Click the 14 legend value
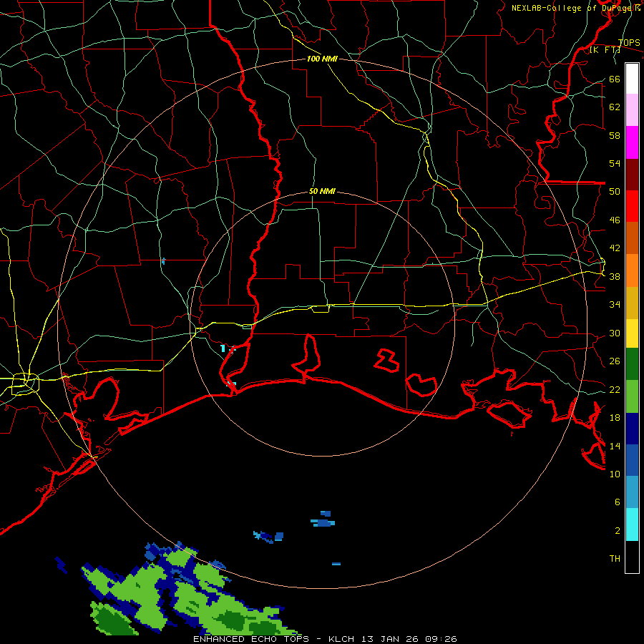This screenshot has height=644, width=644. [x=615, y=446]
